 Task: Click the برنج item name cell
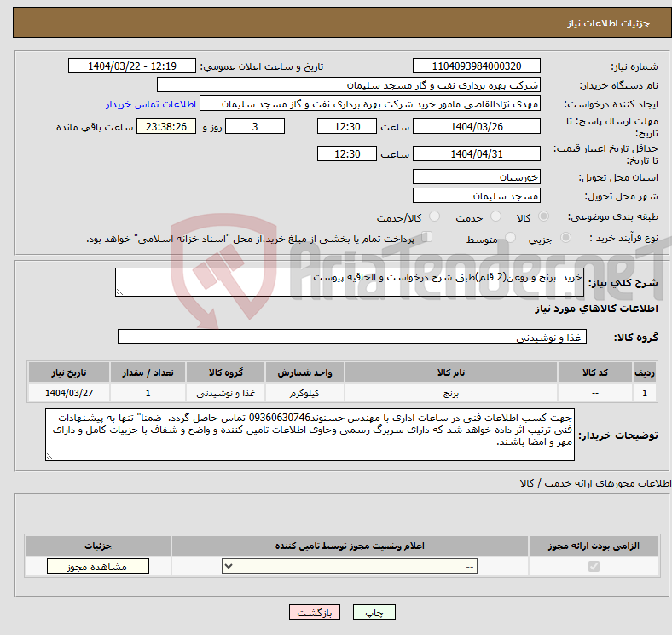coord(451,393)
